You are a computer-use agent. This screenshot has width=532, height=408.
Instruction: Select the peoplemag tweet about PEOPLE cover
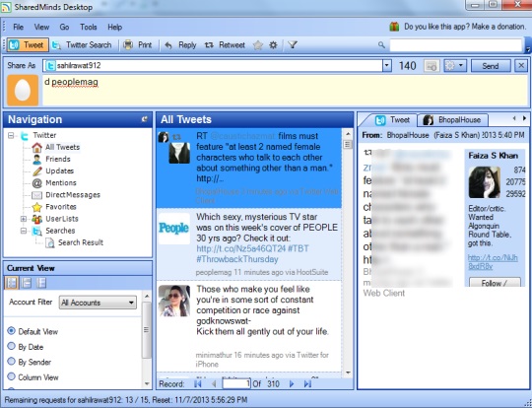[248, 243]
